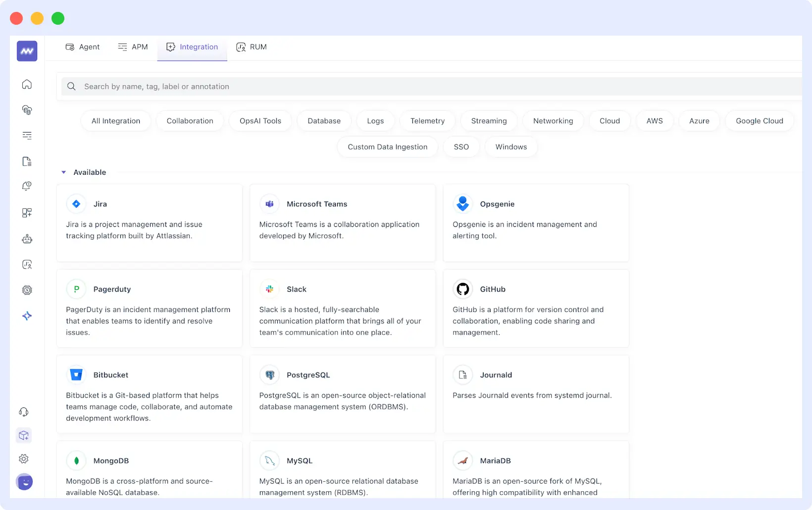The height and width of the screenshot is (510, 812).
Task: Click the Pagerduty logo icon
Action: point(76,289)
